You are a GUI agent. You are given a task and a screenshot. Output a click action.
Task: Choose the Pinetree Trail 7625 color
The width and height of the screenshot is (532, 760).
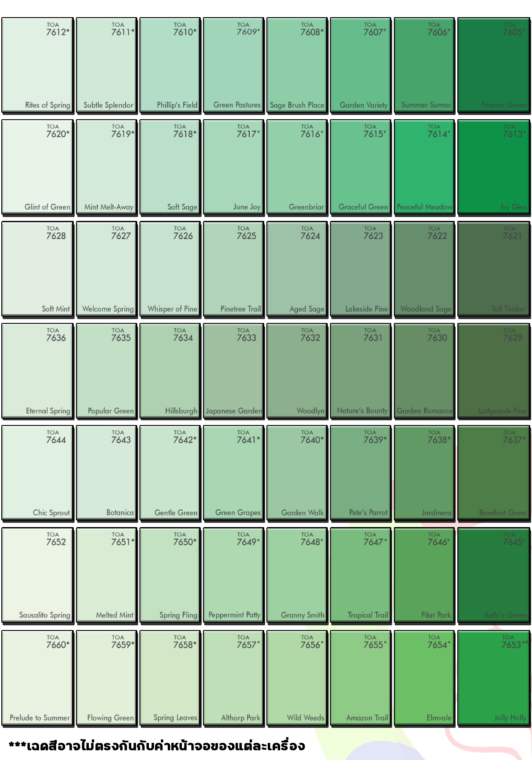point(233,269)
